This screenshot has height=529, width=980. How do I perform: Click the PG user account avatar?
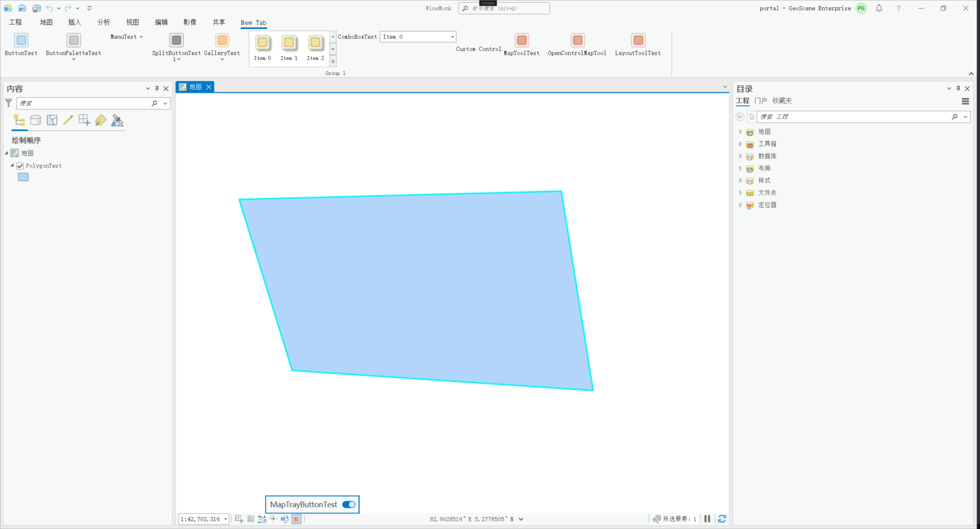click(861, 8)
